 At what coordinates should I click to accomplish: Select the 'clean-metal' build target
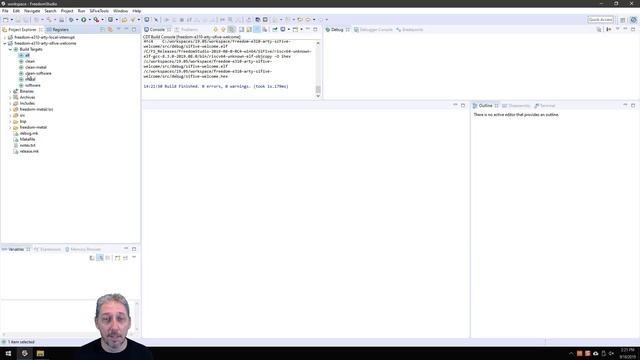tap(36, 67)
